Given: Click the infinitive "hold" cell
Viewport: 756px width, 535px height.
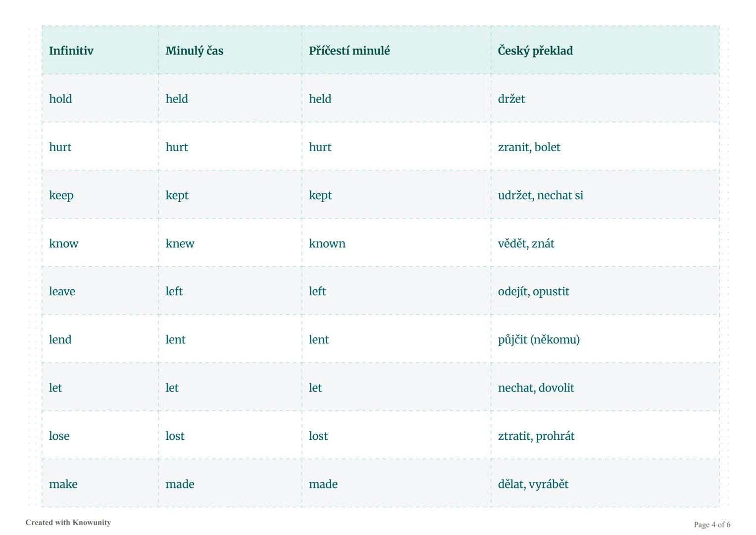Looking at the screenshot, I should (60, 99).
